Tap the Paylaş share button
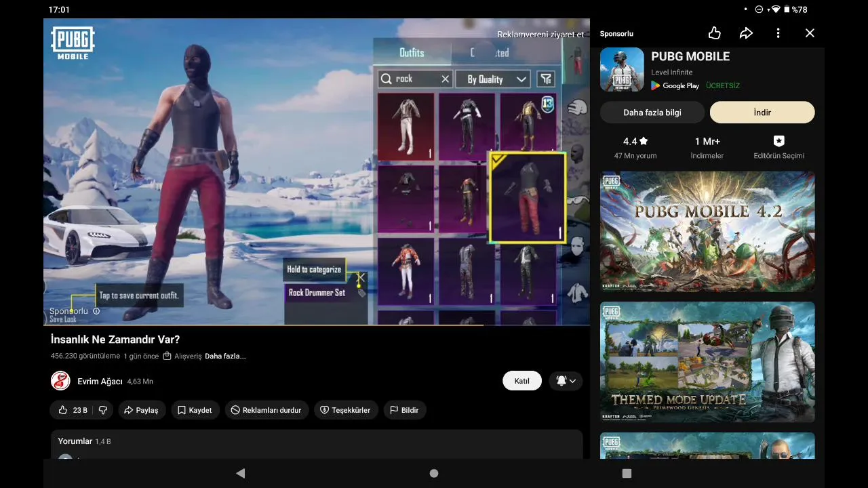868x488 pixels. tap(142, 410)
